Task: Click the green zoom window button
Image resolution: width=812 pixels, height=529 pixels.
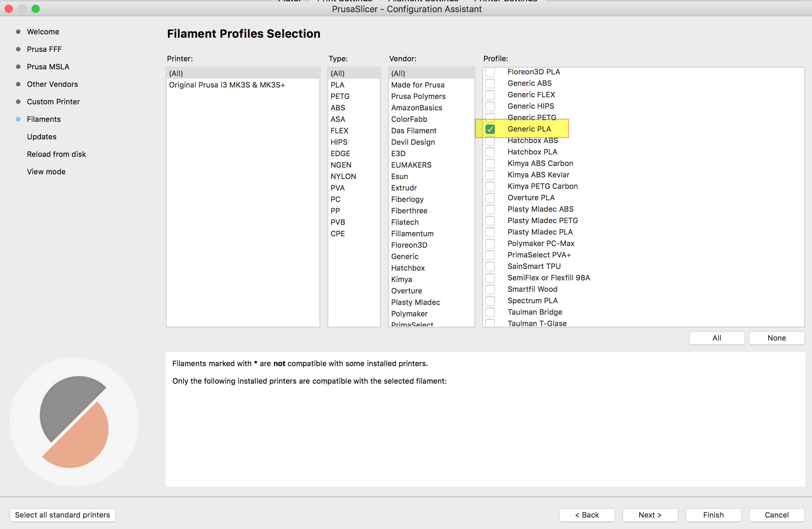Action: [35, 9]
